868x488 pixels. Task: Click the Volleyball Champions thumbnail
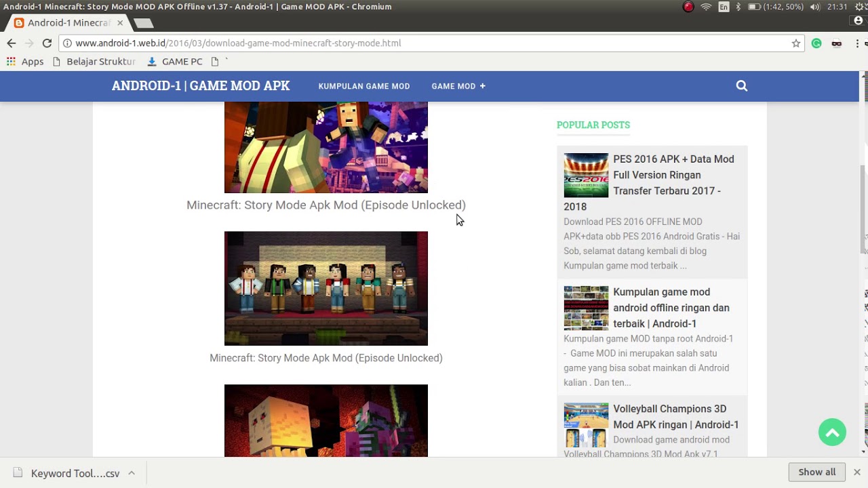[x=586, y=424]
